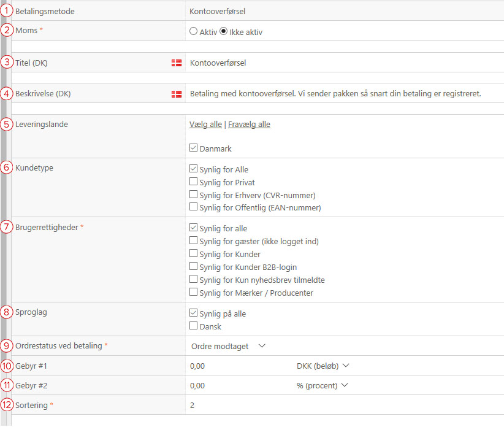Click the circled number 1 by Betalingsmetode
Image resolution: width=504 pixels, height=427 pixels.
tap(6, 11)
